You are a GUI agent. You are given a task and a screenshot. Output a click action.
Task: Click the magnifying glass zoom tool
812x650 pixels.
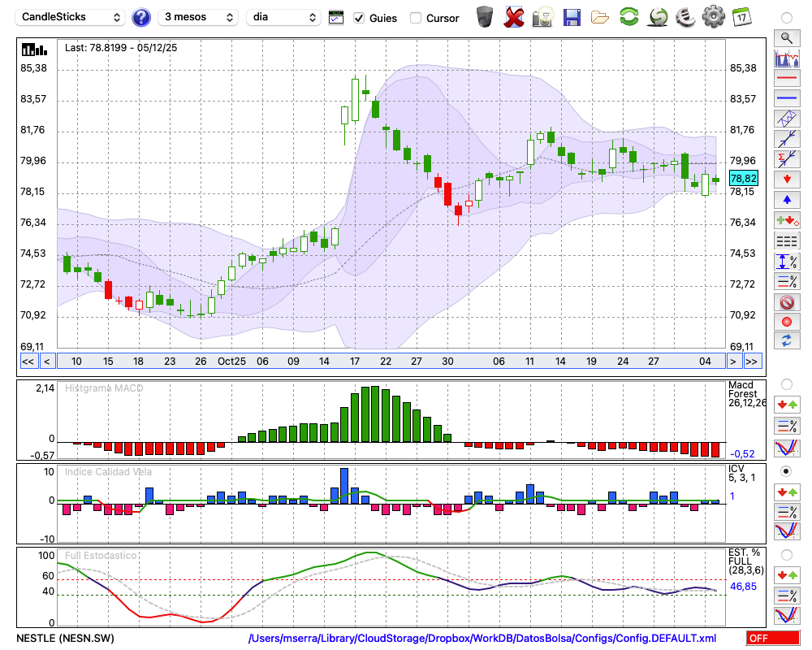tap(786, 37)
